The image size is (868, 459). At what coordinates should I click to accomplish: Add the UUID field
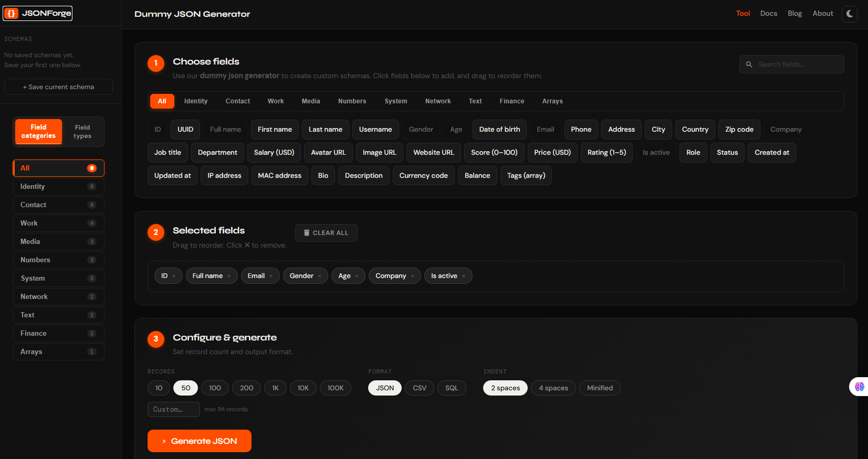[185, 130]
